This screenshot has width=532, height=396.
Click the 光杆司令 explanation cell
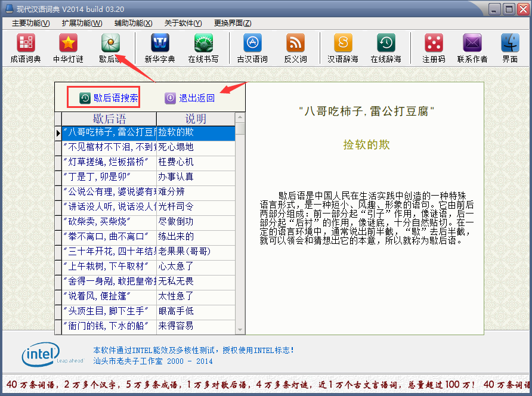(x=196, y=207)
